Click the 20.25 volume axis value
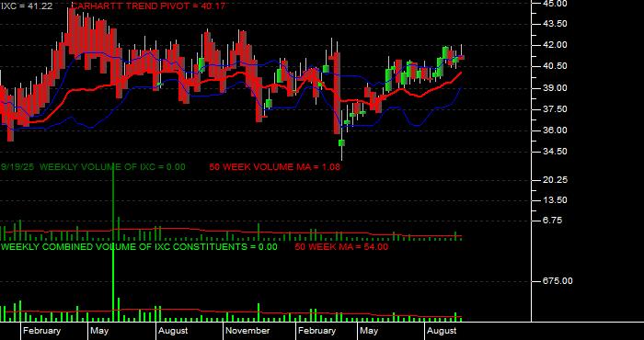 click(x=555, y=179)
